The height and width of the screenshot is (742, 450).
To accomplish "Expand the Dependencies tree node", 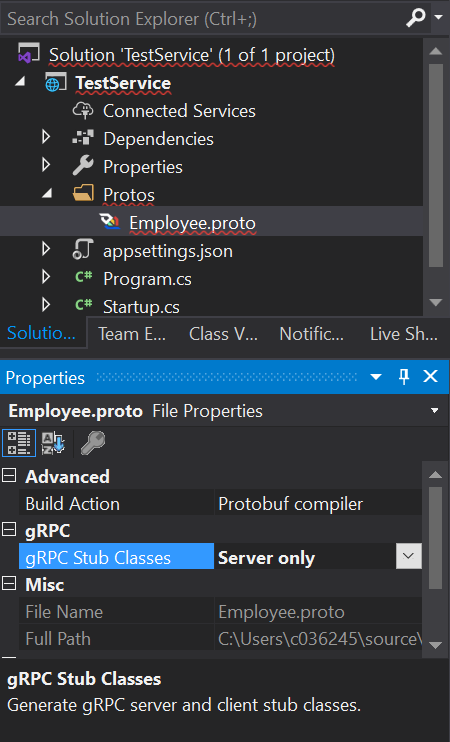I will (46, 138).
